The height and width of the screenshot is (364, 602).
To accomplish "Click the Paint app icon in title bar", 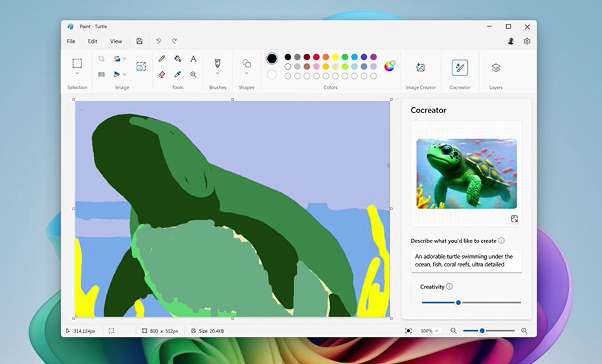I will [x=71, y=27].
